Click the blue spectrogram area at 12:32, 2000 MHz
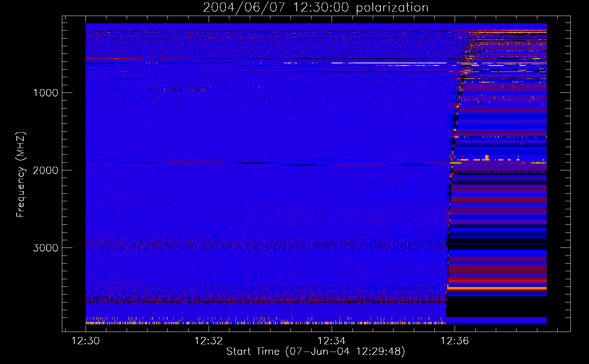Image resolution: width=589 pixels, height=364 pixels. click(209, 170)
